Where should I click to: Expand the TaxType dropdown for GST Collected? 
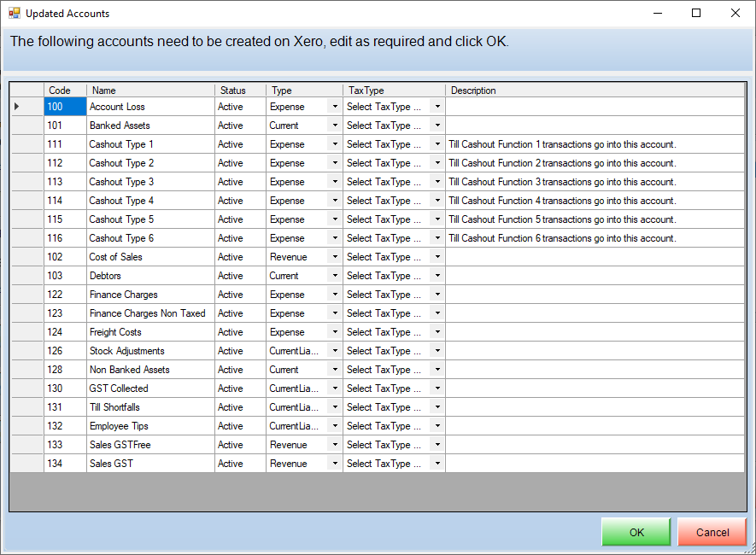tap(437, 388)
